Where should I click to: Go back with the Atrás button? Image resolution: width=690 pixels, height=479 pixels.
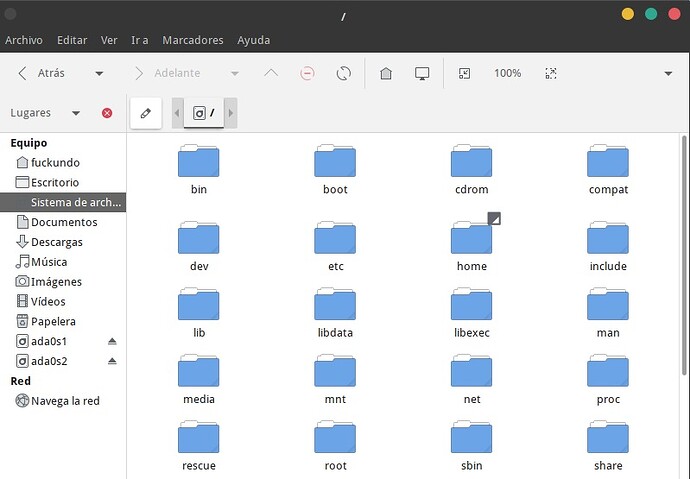click(41, 73)
